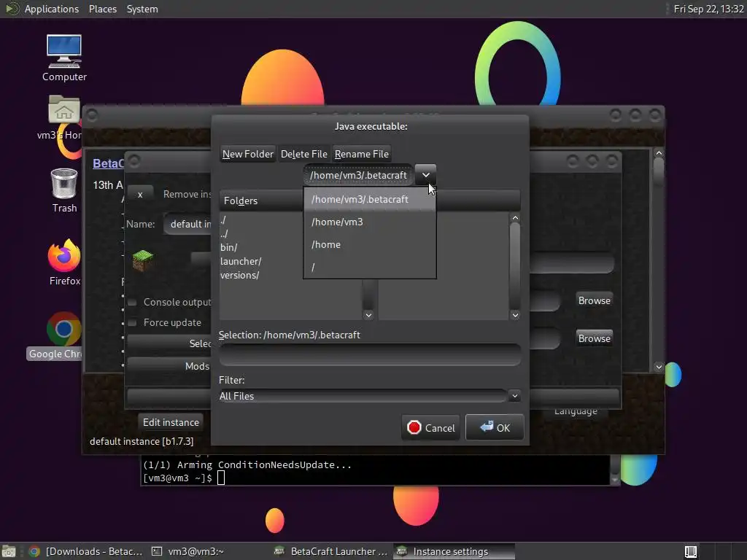Click the clock showing Fri Sep 22

pyautogui.click(x=708, y=9)
